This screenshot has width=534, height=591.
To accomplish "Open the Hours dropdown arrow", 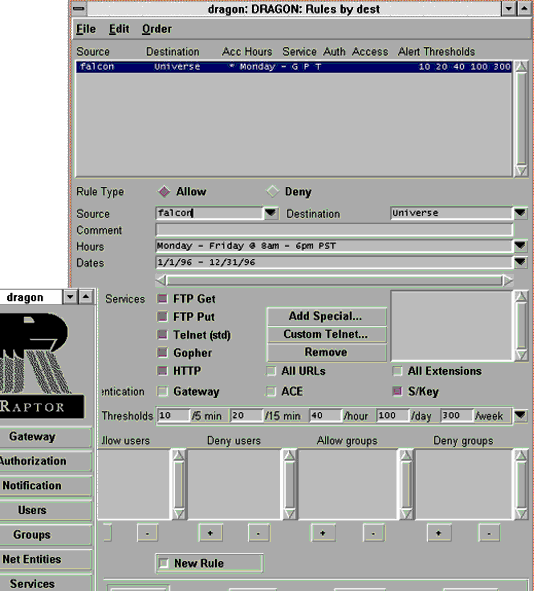I will (x=520, y=246).
